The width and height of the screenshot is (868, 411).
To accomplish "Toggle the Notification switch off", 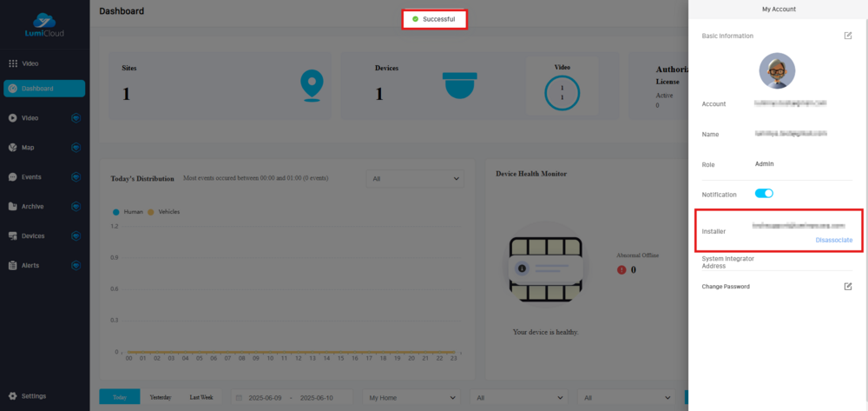I will [x=764, y=194].
